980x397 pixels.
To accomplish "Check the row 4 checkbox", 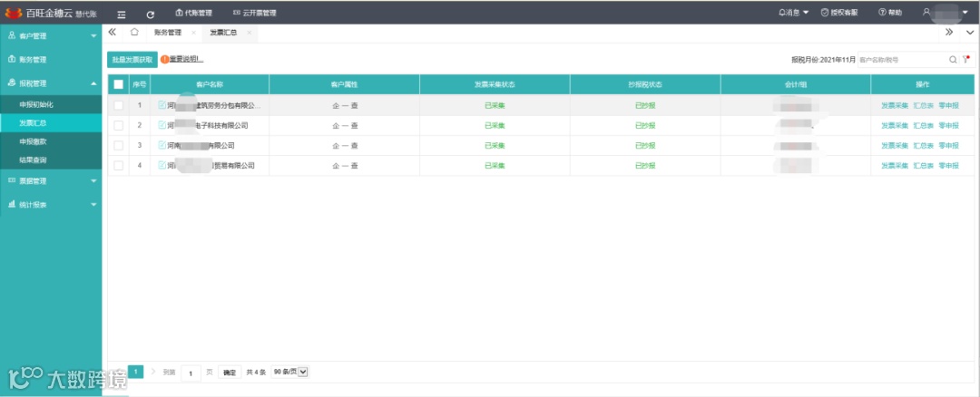I will pos(118,165).
